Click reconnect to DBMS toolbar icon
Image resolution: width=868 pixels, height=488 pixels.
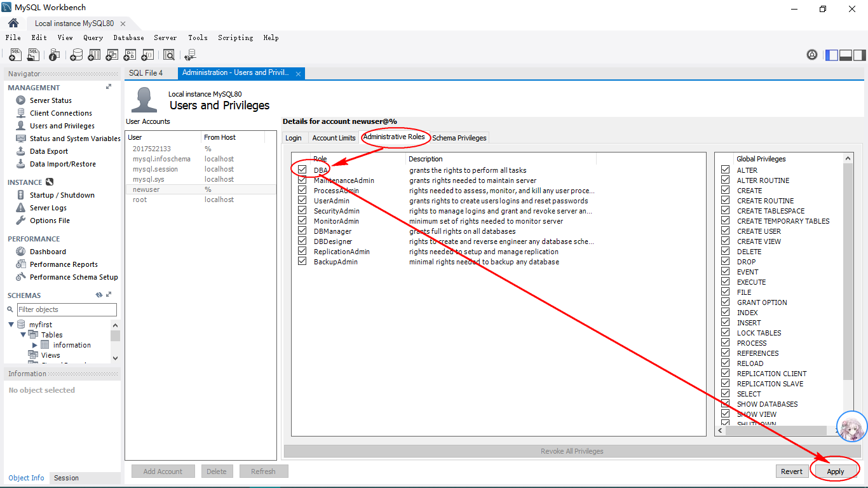(190, 55)
